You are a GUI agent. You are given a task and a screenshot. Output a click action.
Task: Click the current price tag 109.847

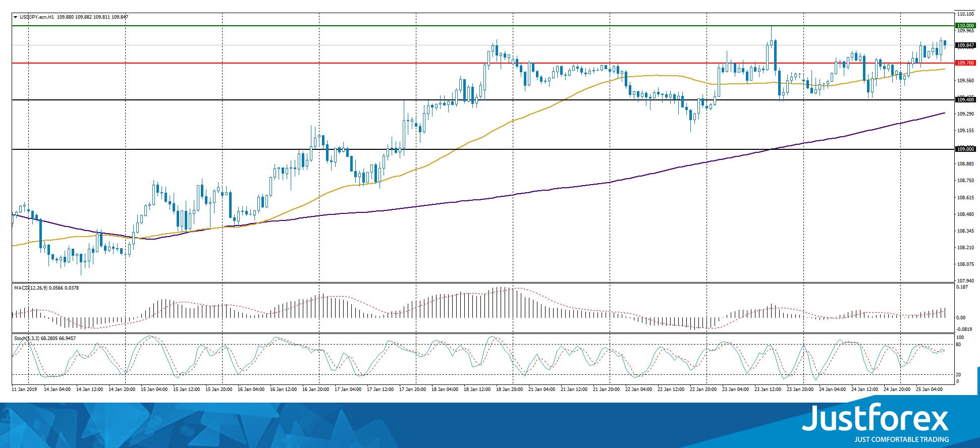965,45
